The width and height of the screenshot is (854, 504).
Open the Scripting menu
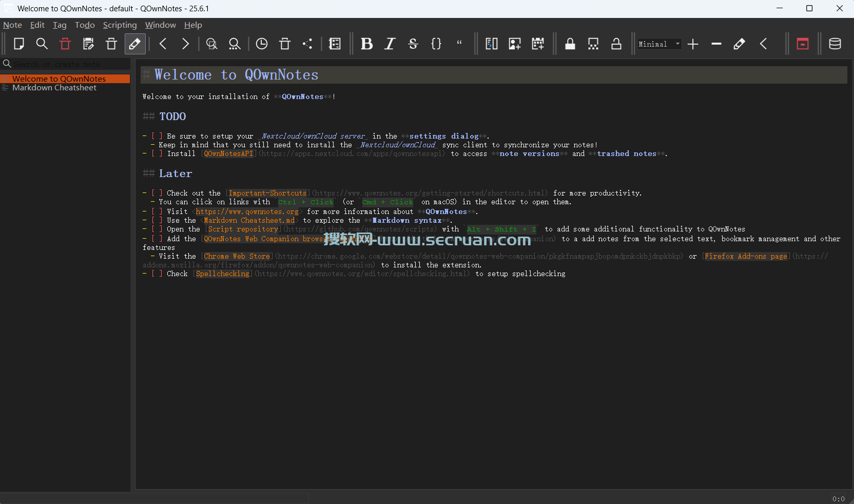[x=120, y=25]
